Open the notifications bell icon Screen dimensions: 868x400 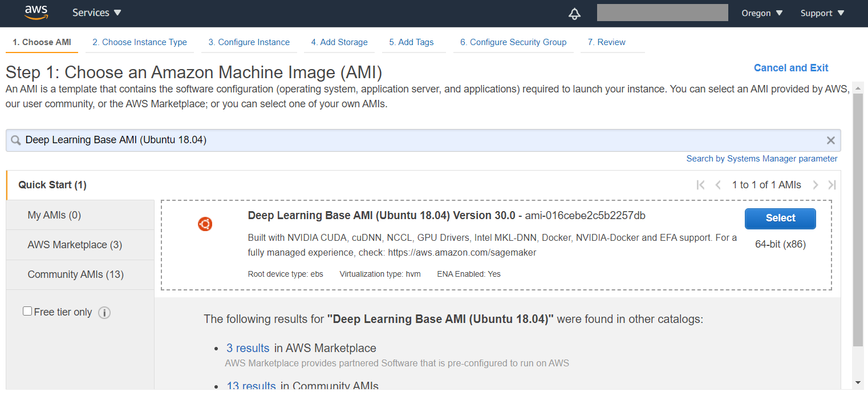[x=575, y=14]
